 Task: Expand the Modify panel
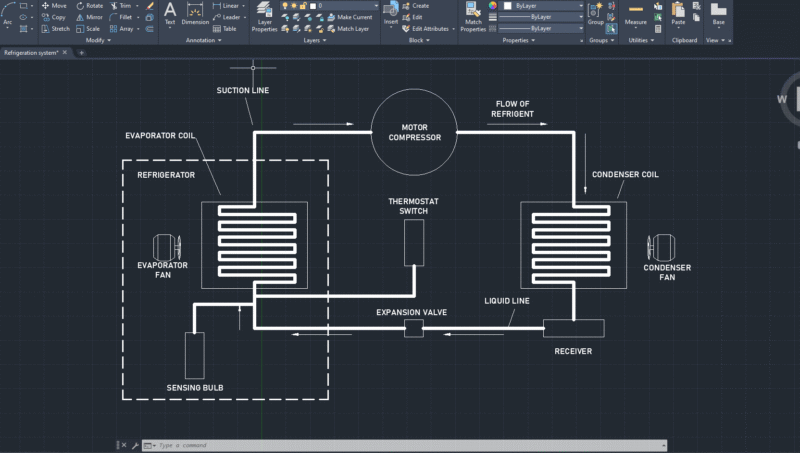click(98, 40)
